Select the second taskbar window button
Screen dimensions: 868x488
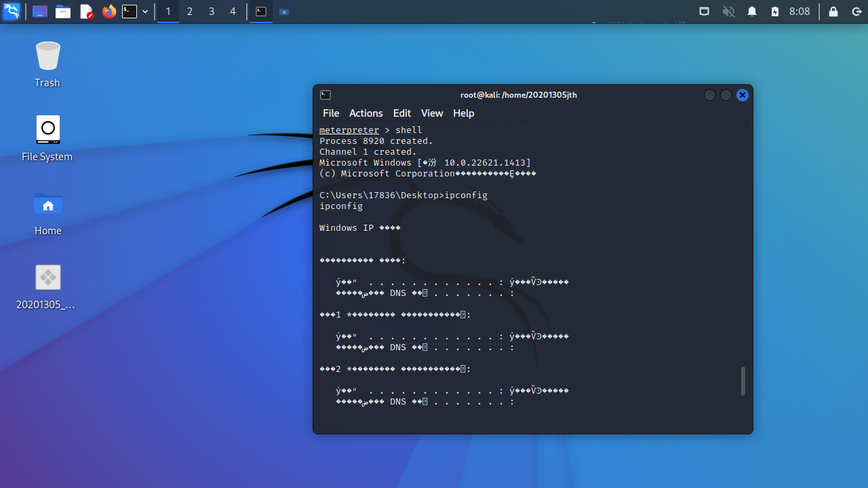284,12
